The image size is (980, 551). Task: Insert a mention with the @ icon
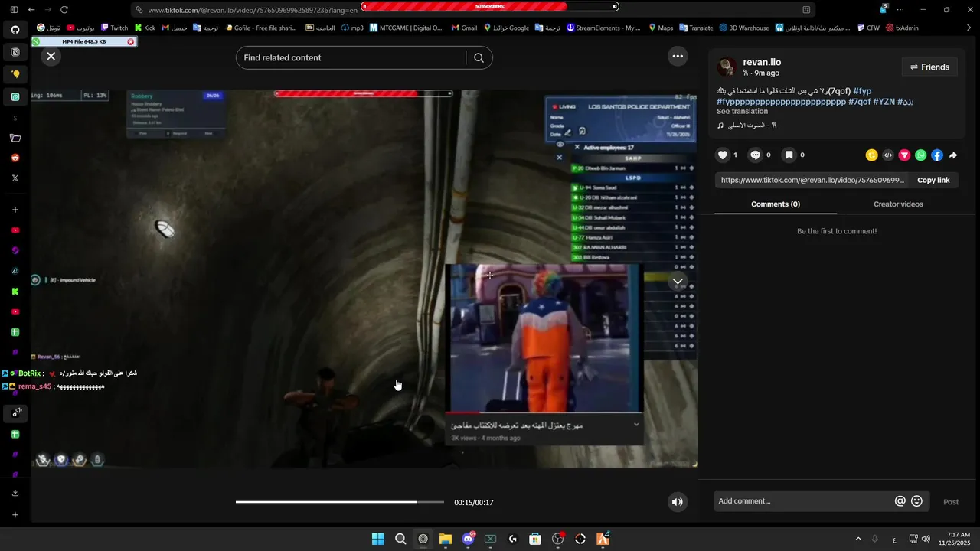900,501
